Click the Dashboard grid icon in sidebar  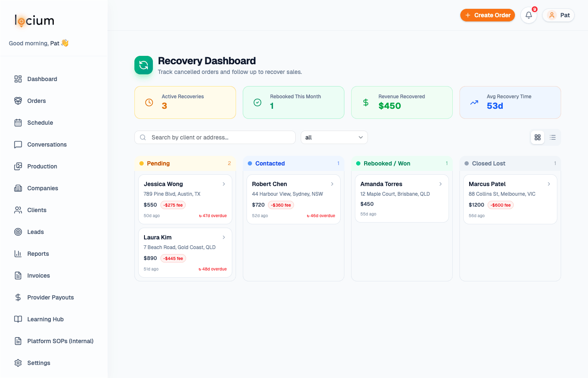point(18,79)
